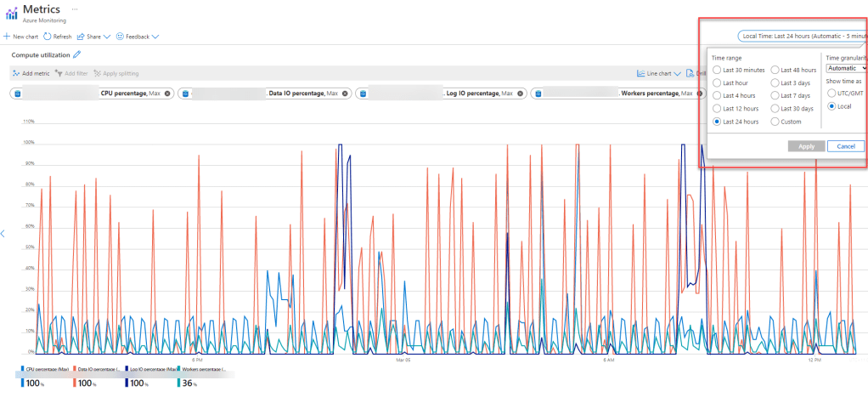Click the Apply button in time picker

[806, 146]
